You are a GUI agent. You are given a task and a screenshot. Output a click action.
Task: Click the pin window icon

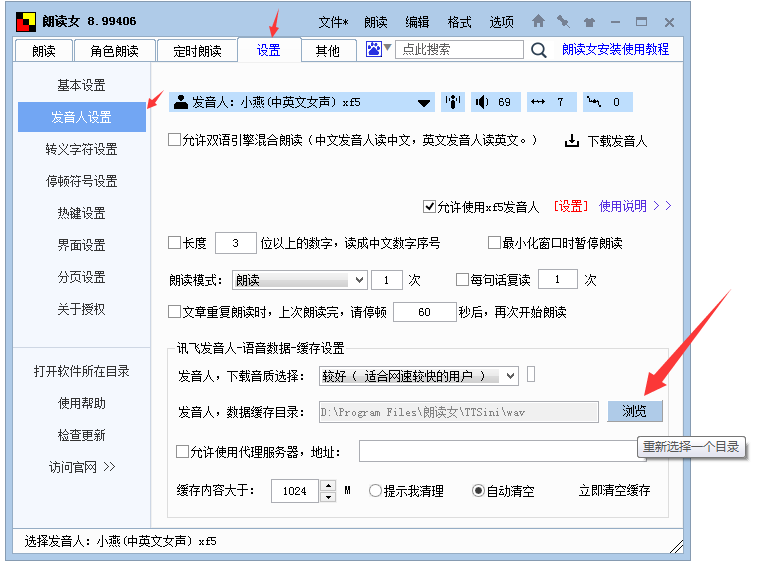[563, 21]
